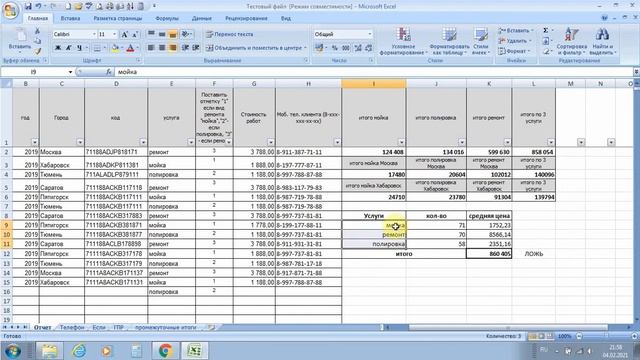Open the round Office button menu
This screenshot has width=640, height=360.
click(x=10, y=10)
